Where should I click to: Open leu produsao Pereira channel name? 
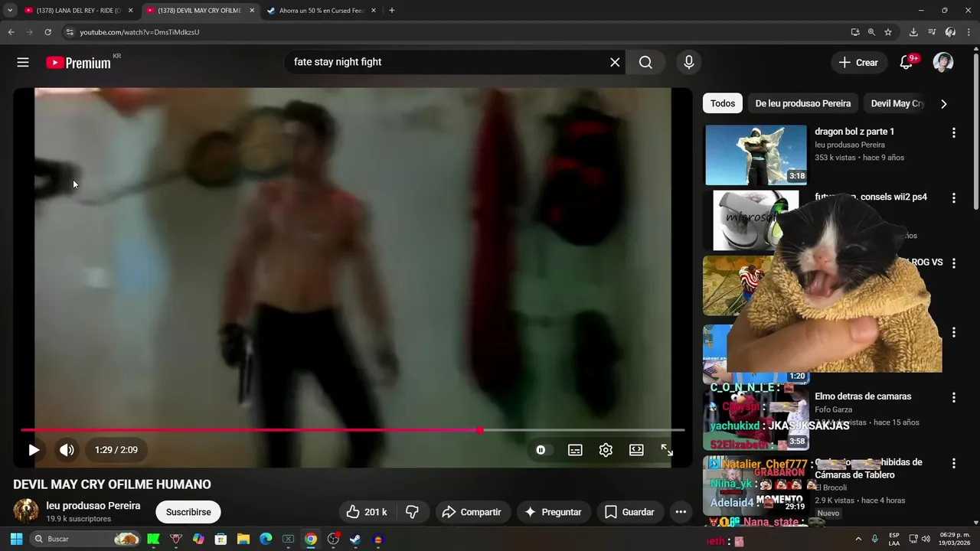click(x=93, y=506)
